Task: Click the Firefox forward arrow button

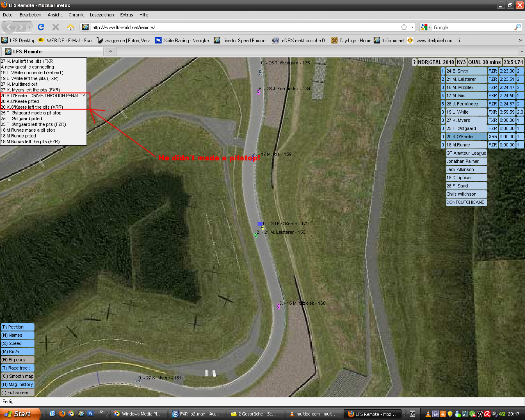Action: [x=21, y=27]
